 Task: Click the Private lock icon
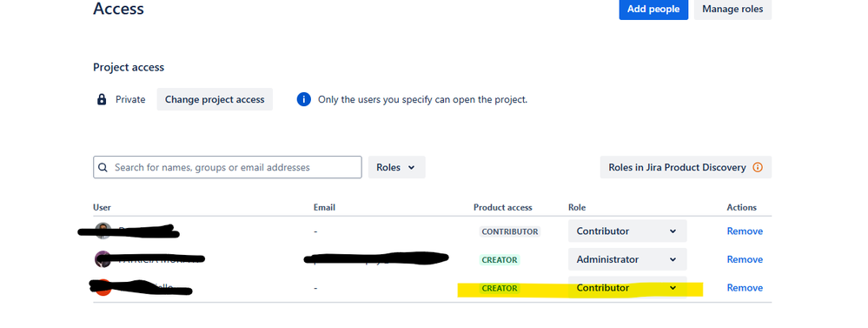point(102,100)
